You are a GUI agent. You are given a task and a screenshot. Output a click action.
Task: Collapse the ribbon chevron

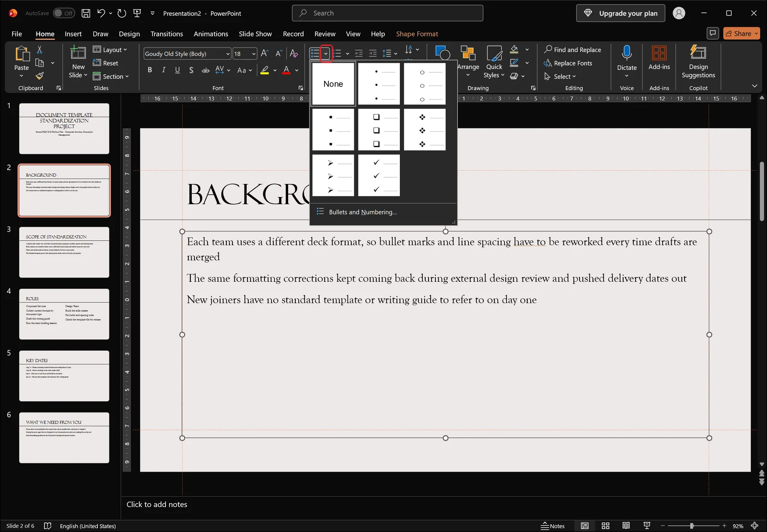[755, 86]
